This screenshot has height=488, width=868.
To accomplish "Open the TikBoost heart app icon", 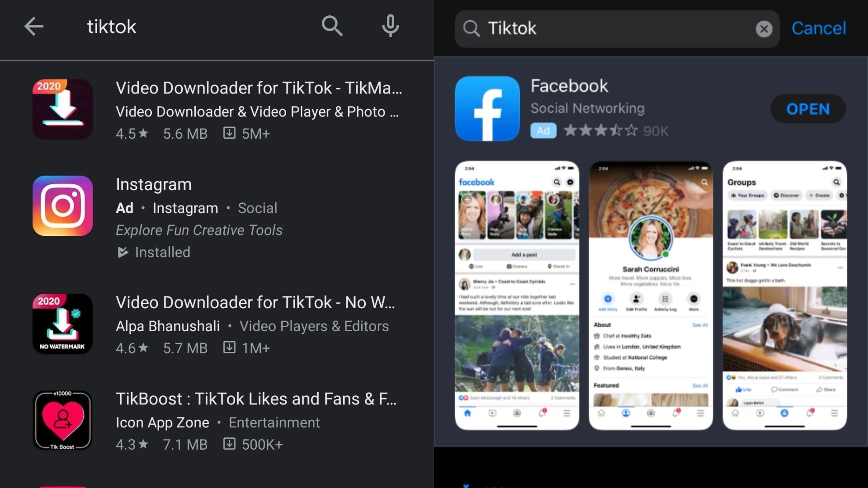I will (x=62, y=420).
